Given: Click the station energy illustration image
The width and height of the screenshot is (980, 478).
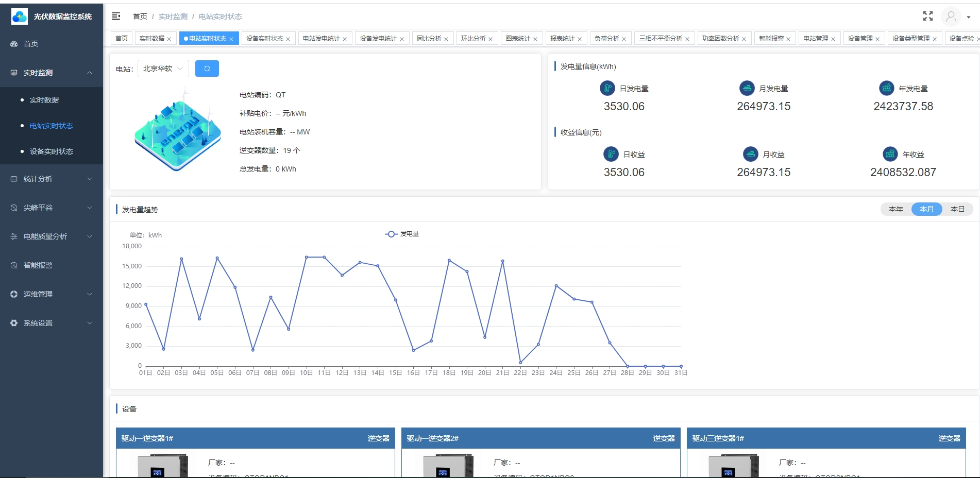Looking at the screenshot, I should click(x=178, y=129).
